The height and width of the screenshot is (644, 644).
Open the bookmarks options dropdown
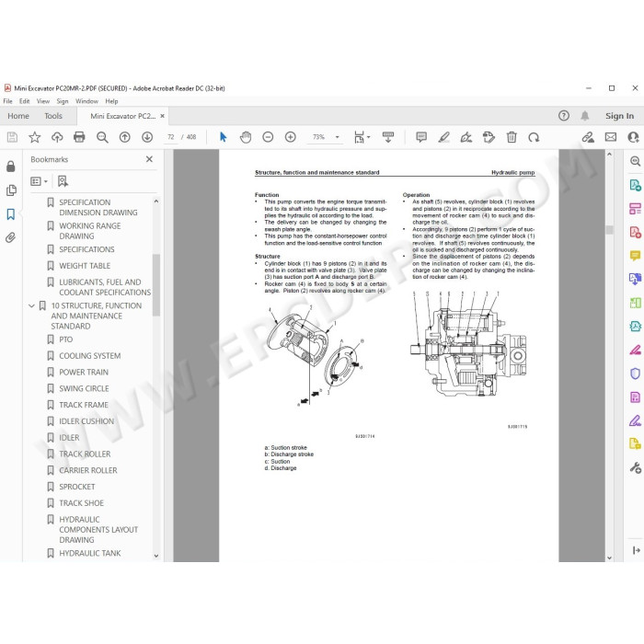click(39, 181)
